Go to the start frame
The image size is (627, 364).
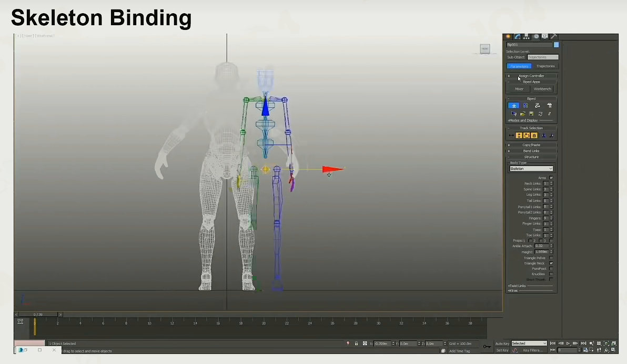[553, 343]
